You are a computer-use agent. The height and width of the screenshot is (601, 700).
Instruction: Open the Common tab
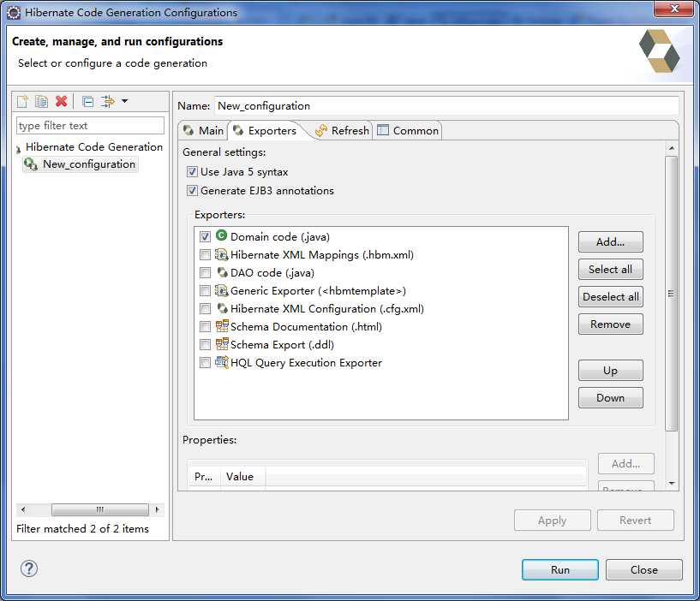pos(408,131)
